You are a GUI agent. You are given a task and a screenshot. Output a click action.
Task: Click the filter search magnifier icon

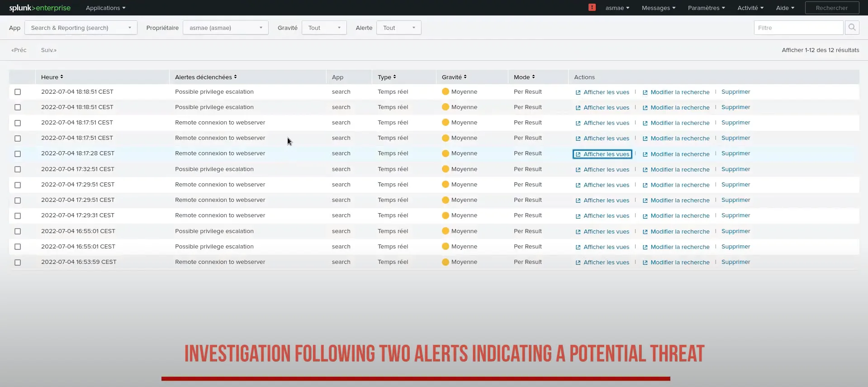[852, 28]
